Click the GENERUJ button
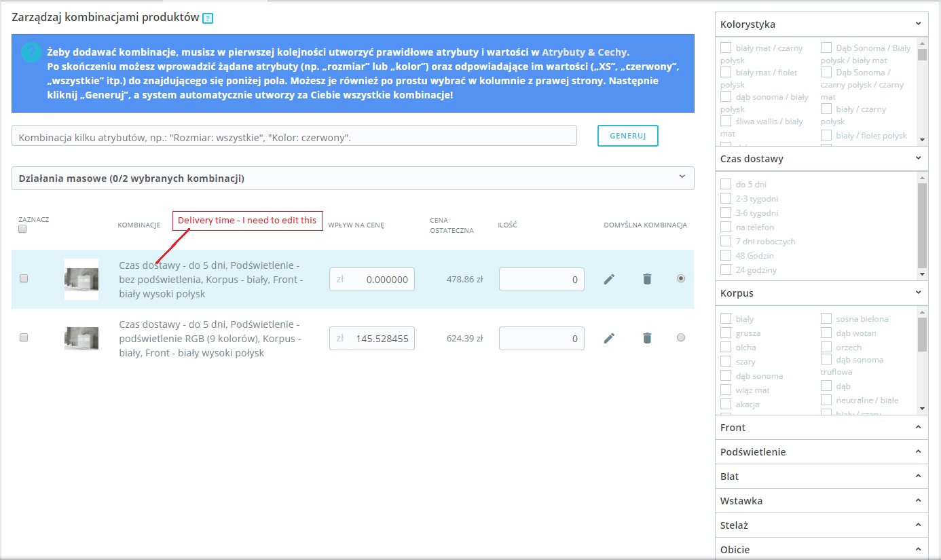The height and width of the screenshot is (560, 941). pyautogui.click(x=627, y=136)
